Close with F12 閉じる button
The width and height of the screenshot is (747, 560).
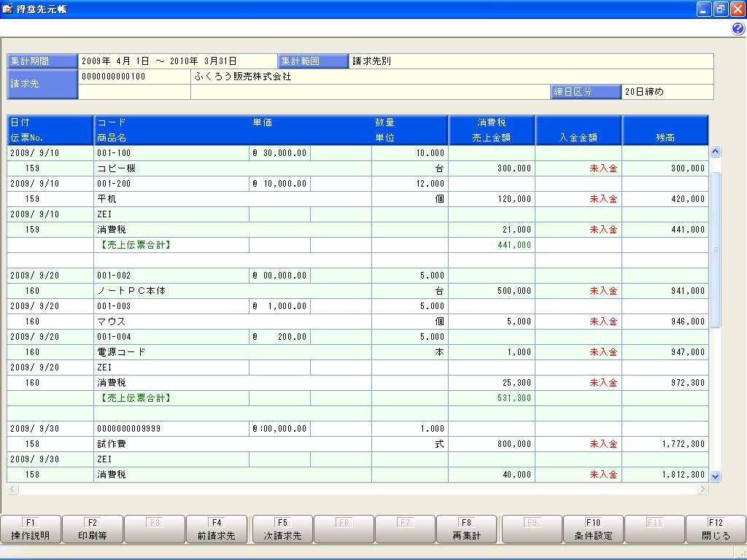tap(716, 529)
